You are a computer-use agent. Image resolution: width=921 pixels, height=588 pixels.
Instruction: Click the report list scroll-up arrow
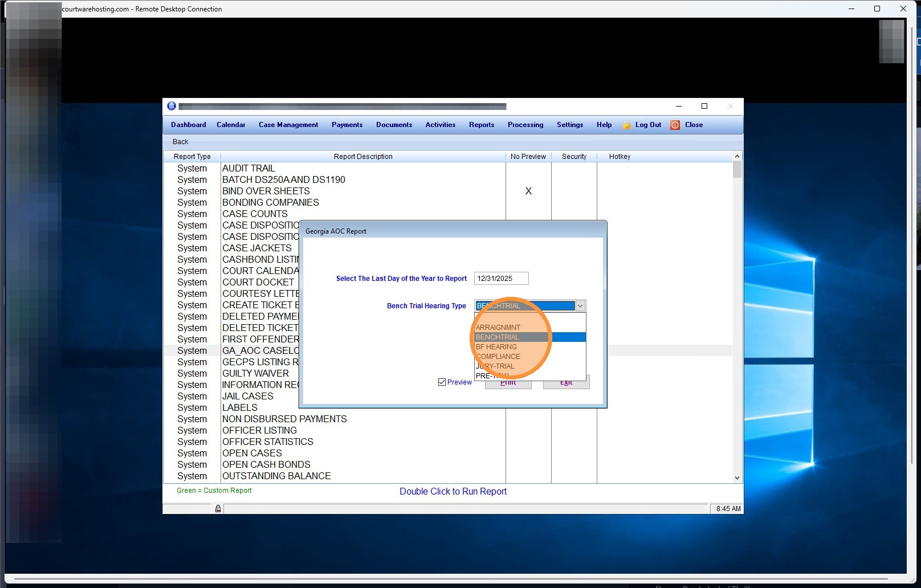pyautogui.click(x=737, y=156)
